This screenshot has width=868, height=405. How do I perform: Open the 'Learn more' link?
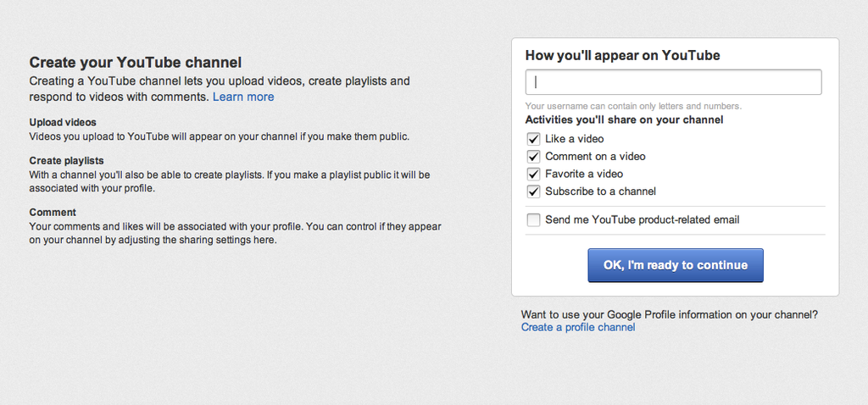point(243,97)
